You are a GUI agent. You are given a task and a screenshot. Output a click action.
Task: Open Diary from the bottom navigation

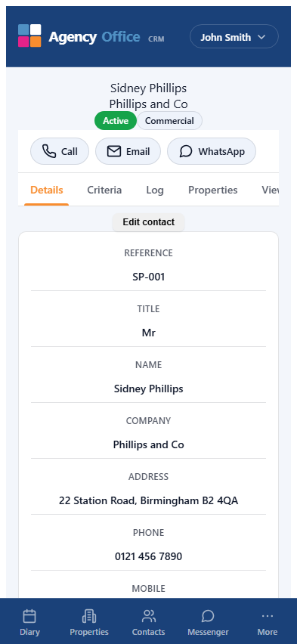(29, 622)
